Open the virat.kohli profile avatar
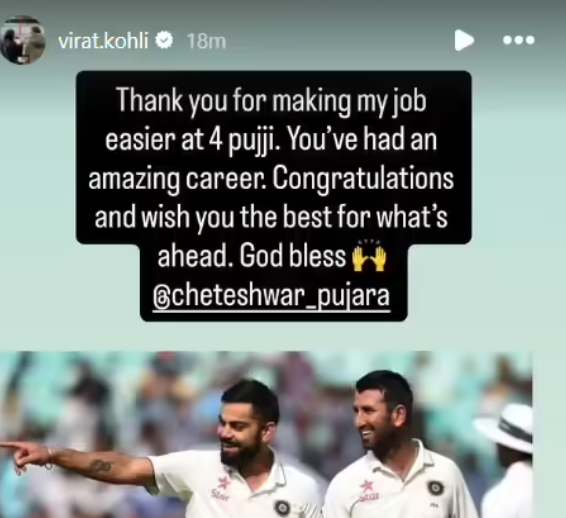 [x=23, y=40]
